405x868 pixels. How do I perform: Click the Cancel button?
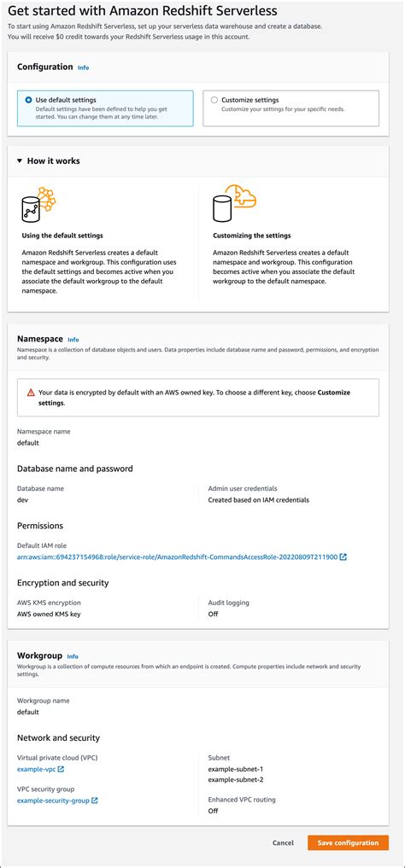pos(283,842)
